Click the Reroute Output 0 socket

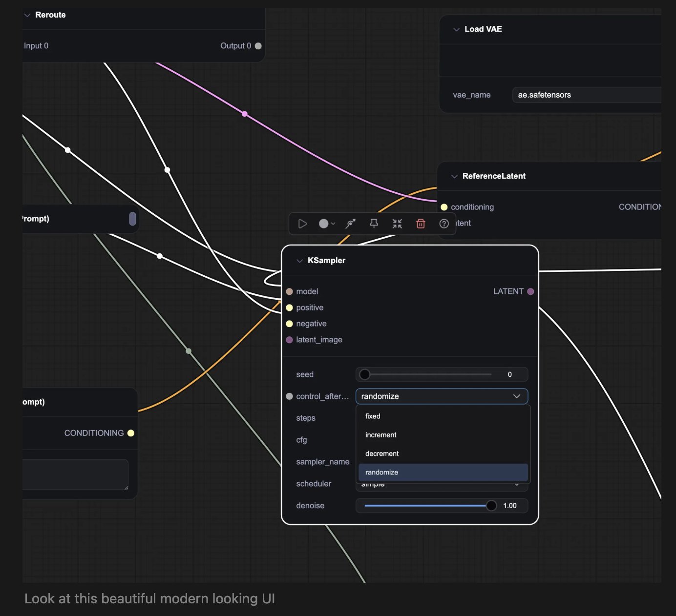click(x=258, y=46)
